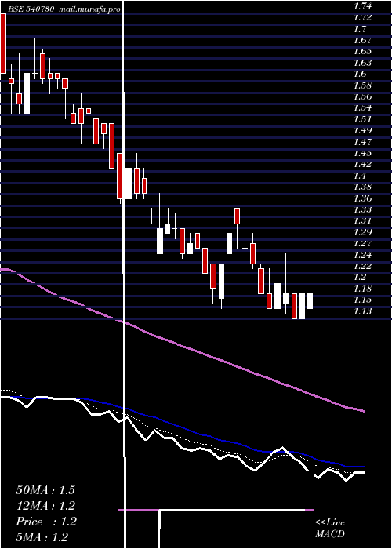Select the 1.67 price level label
The width and height of the screenshot is (392, 549).
[362, 40]
